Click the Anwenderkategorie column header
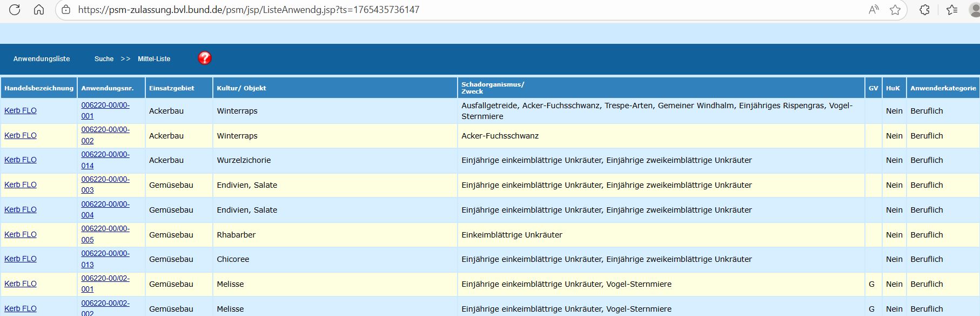This screenshot has width=980, height=316. tap(943, 88)
